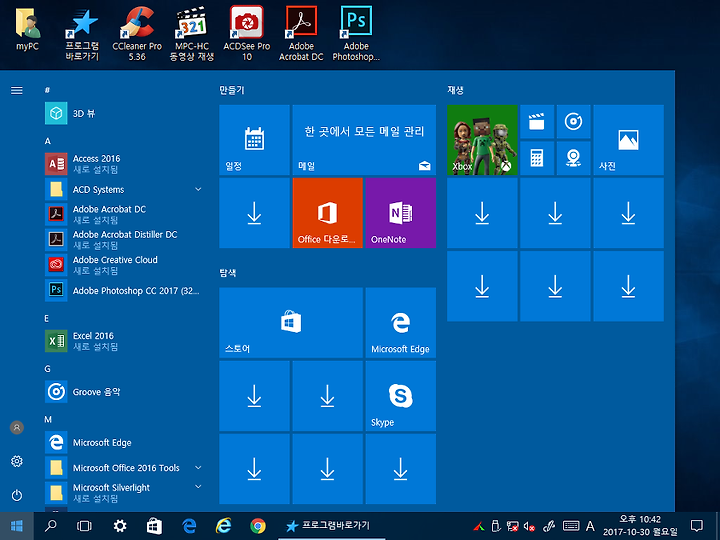Click the Office 다운로드 tile

pyautogui.click(x=327, y=213)
